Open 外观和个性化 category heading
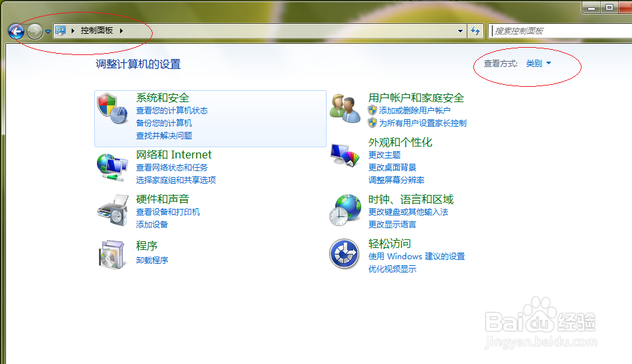The image size is (632, 364). point(400,142)
